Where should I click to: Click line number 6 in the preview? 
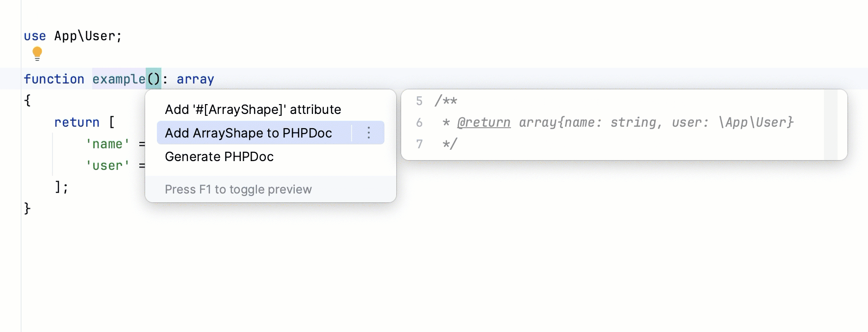tap(419, 122)
